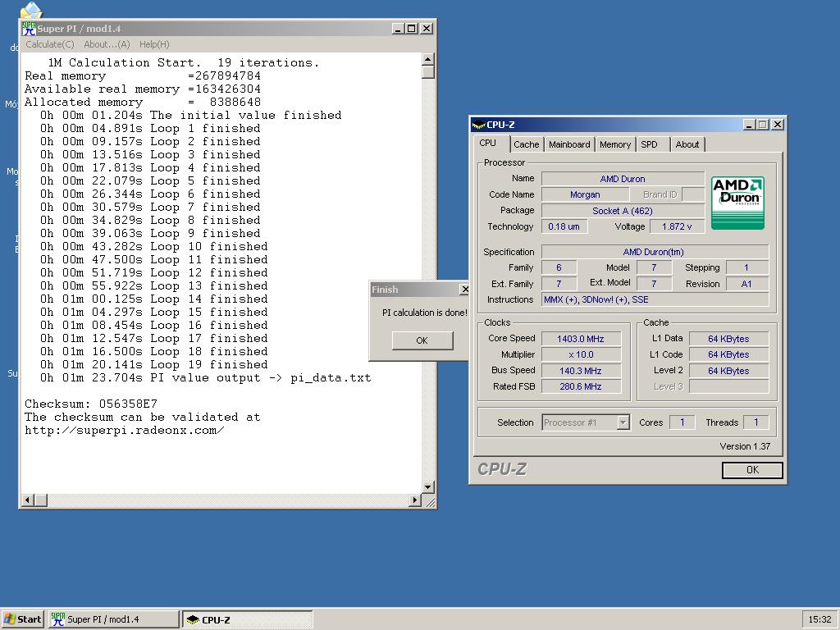Click the L1 Code value 64 KBytes
Screen dimensions: 840x630
(x=728, y=354)
